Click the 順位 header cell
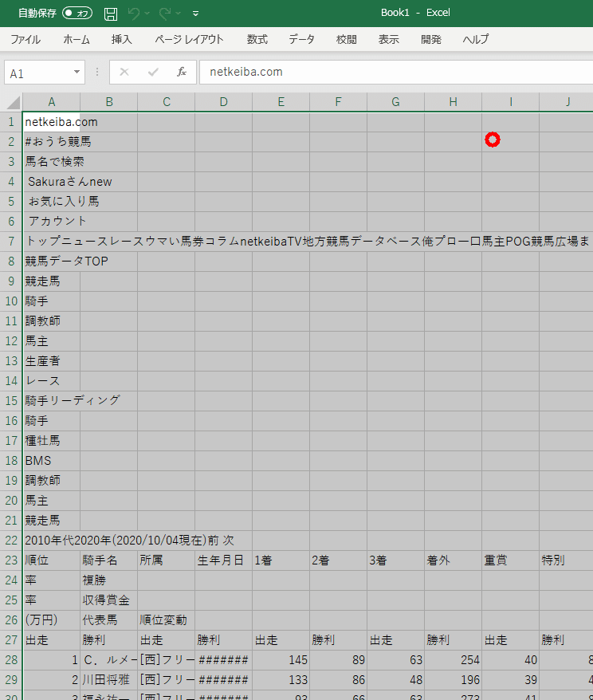Screen dimensions: 593x700 click(52, 560)
